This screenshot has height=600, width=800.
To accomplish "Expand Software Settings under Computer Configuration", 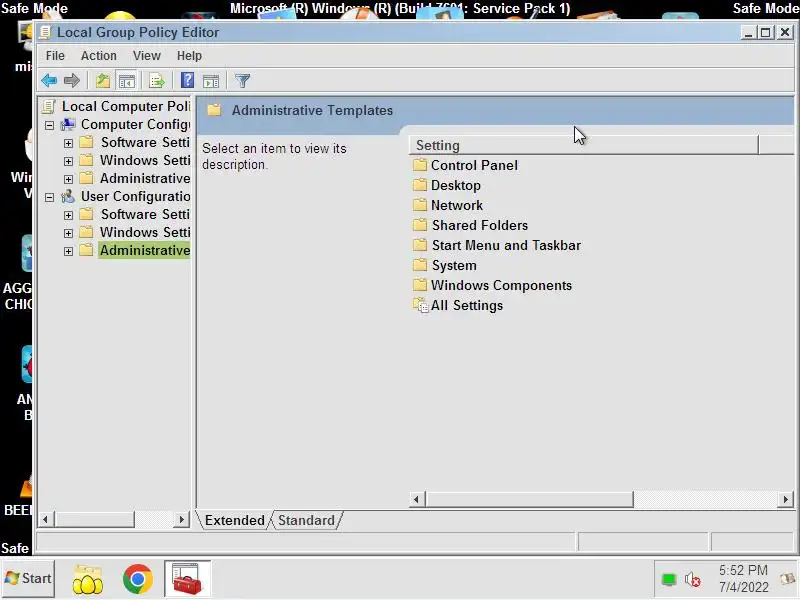I will [x=68, y=143].
